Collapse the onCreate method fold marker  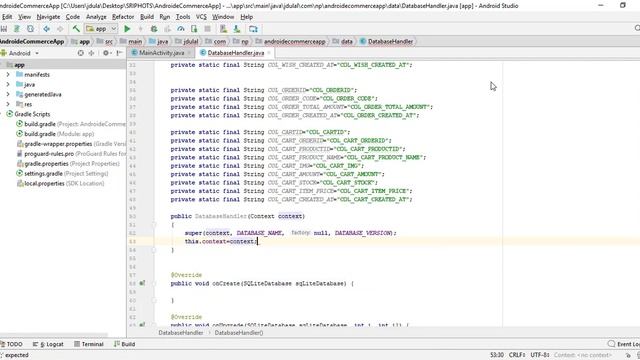pos(154,283)
